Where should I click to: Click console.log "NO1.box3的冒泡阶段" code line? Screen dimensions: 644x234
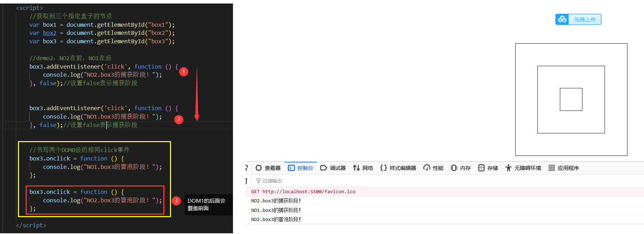(102, 167)
